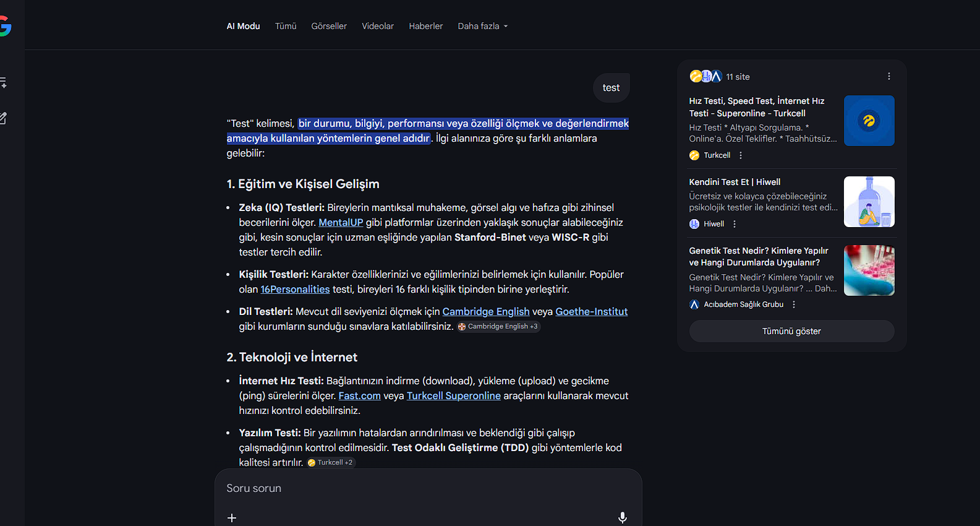This screenshot has width=980, height=526.
Task: Click the "Kişilik Testleri:" bold label
Action: click(274, 274)
